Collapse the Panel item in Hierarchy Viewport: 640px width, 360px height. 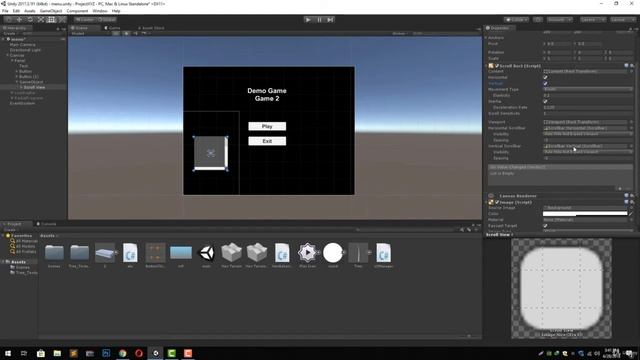click(12, 60)
